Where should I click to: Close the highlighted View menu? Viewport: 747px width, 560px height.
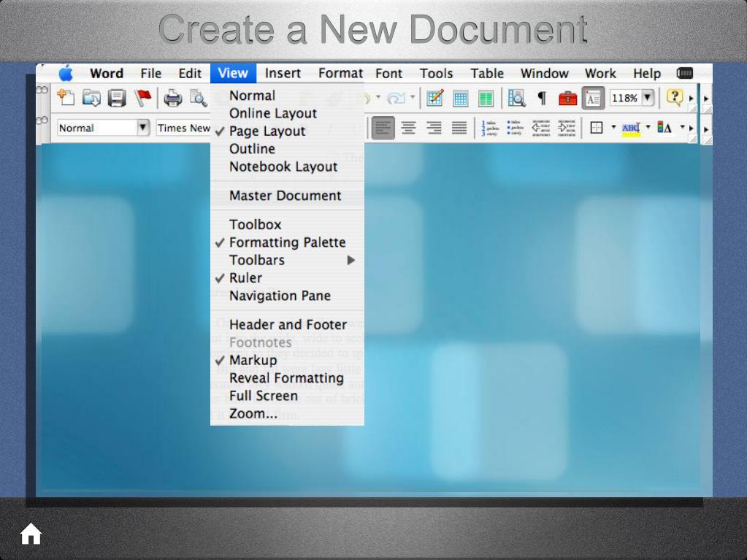(x=233, y=73)
